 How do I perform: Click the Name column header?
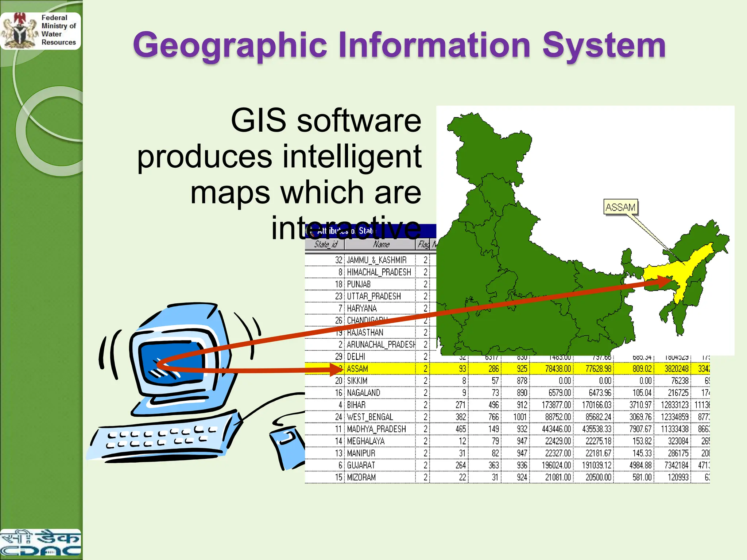pyautogui.click(x=380, y=244)
